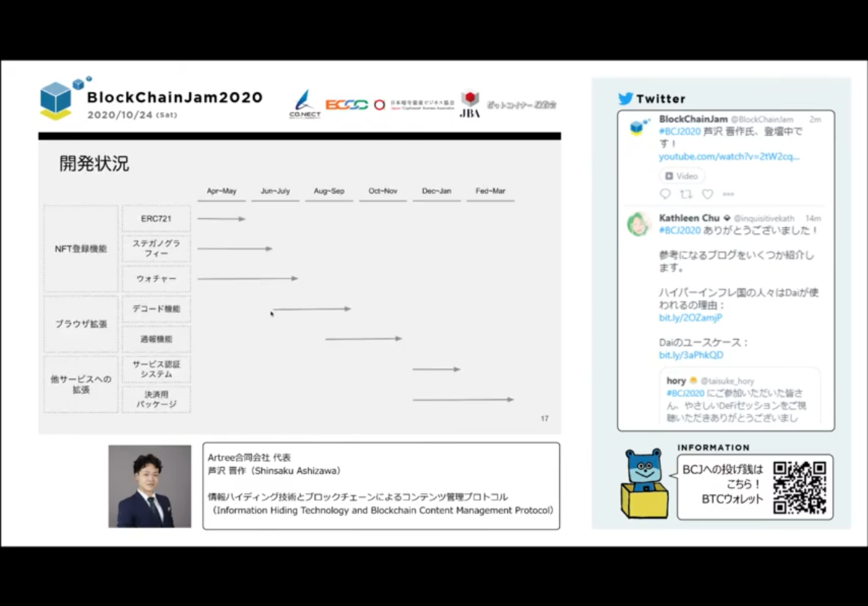This screenshot has height=606, width=868.
Task: Reply to the BlockChainJam tweet
Action: (x=665, y=194)
